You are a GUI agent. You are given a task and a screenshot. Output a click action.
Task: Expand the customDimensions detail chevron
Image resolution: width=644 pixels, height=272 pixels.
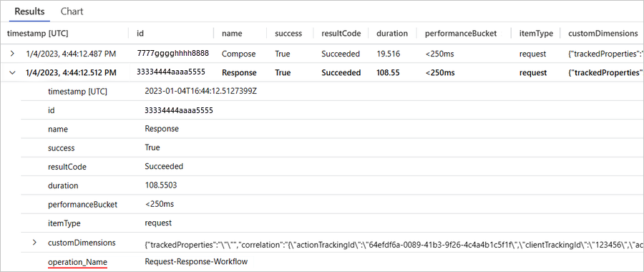click(35, 243)
